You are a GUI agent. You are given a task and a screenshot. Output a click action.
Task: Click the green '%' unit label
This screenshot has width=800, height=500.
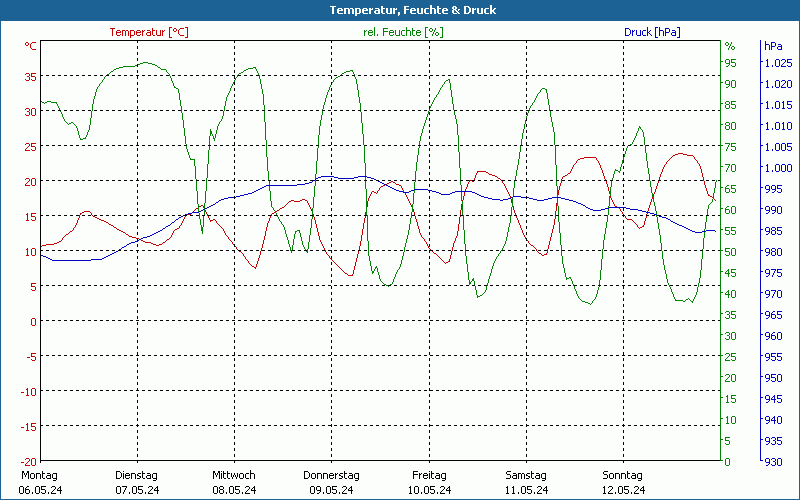coord(730,46)
